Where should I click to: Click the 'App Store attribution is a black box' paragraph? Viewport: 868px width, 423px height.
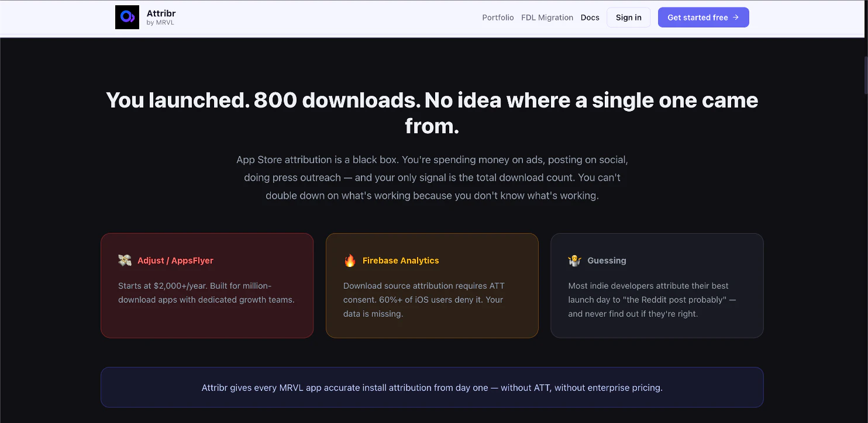(x=432, y=178)
